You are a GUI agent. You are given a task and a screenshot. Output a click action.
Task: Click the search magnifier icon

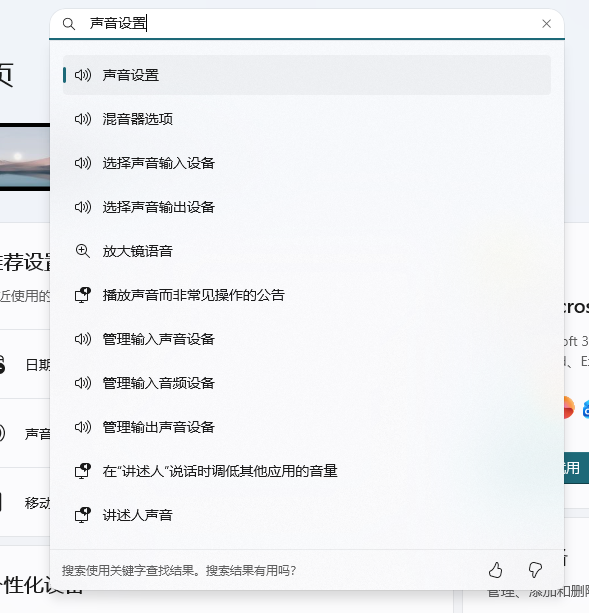(x=69, y=24)
